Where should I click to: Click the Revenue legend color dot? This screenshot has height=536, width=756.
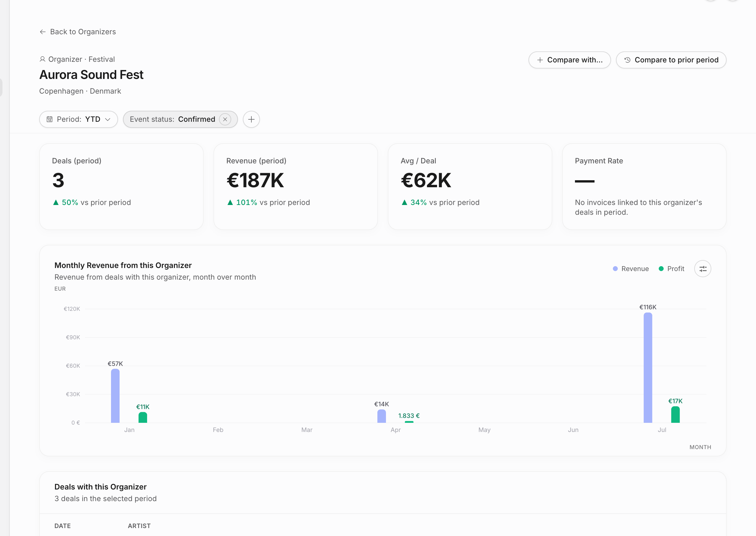click(615, 269)
